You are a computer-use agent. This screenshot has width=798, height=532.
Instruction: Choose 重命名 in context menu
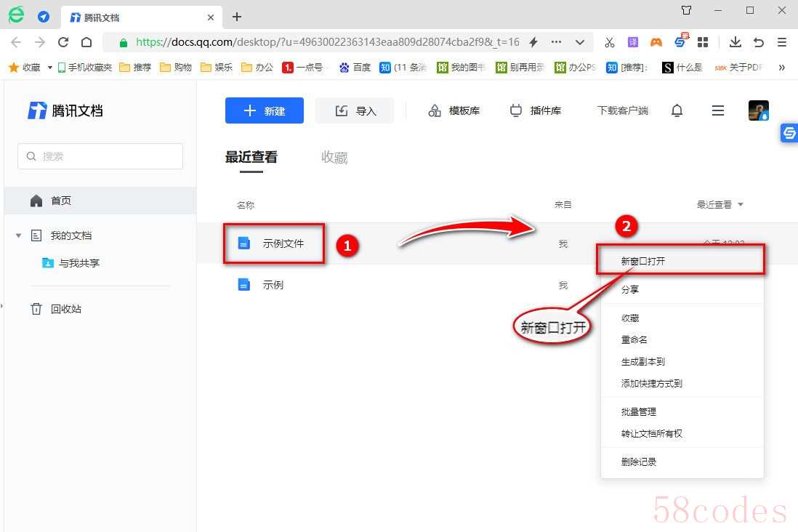click(682, 339)
